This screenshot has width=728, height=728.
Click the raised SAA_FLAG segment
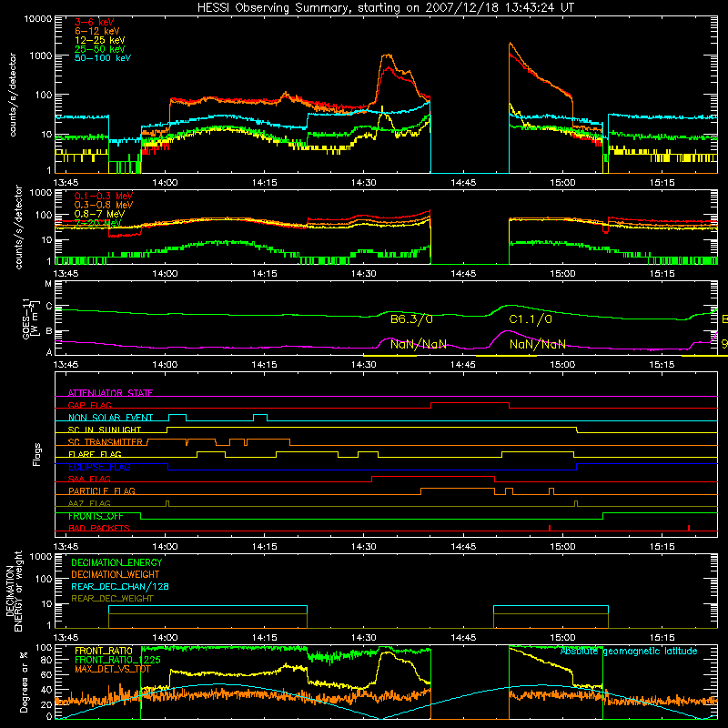point(433,476)
